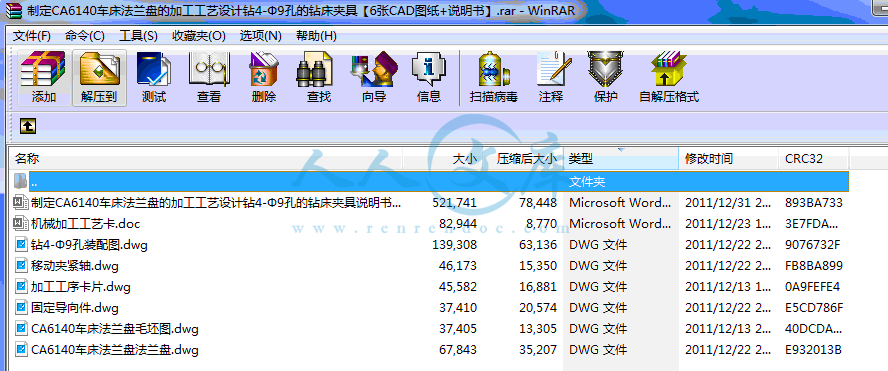
Task: Select the file 移动夹紧轴.dwg
Action: pos(75,266)
